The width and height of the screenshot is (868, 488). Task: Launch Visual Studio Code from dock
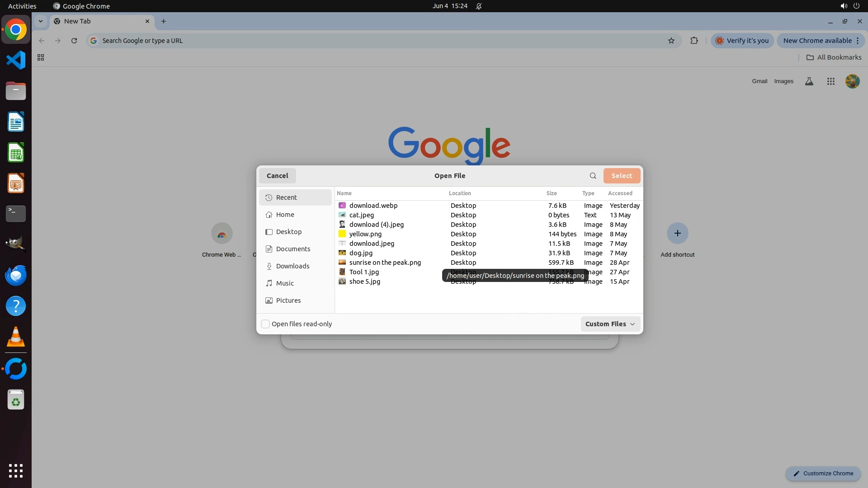[x=16, y=60]
